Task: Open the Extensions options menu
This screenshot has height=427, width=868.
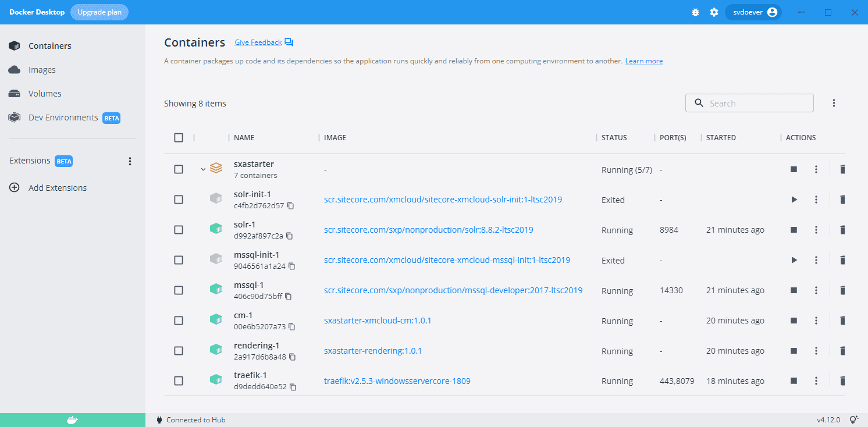Action: tap(130, 161)
